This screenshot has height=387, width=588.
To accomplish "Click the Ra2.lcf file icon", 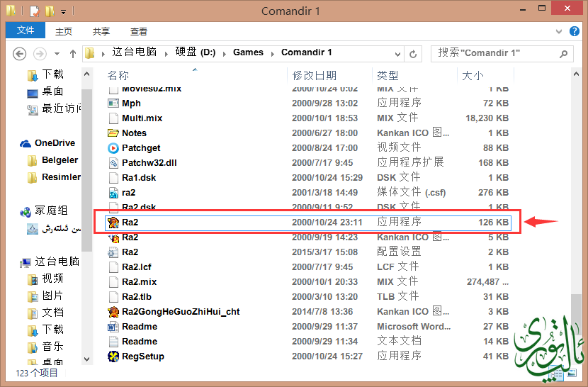I will point(113,267).
